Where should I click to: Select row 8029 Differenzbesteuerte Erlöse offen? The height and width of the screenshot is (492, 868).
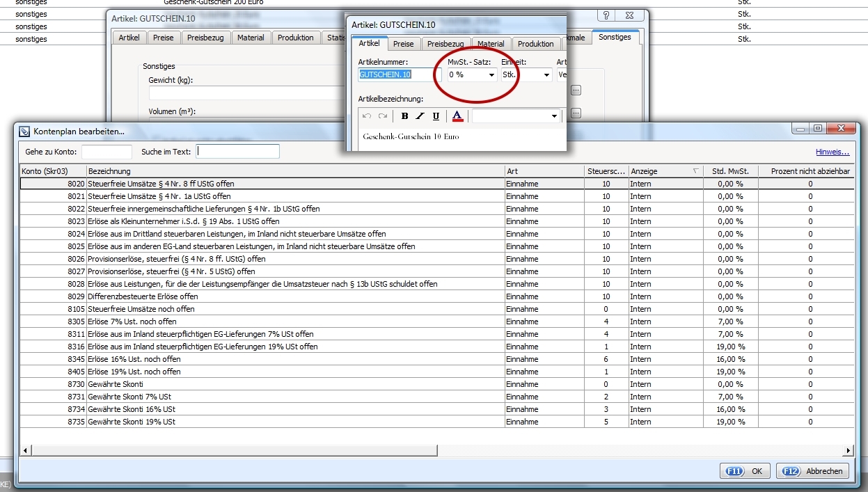coord(437,296)
